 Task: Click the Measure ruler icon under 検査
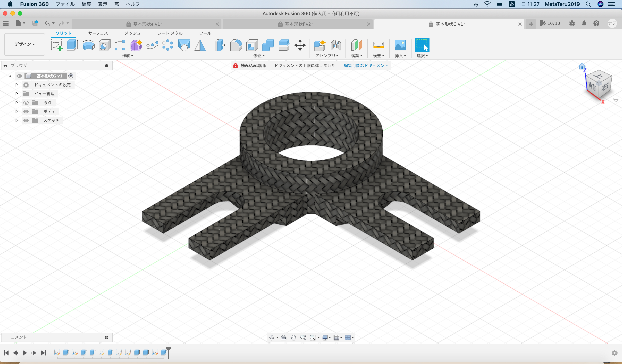point(378,45)
